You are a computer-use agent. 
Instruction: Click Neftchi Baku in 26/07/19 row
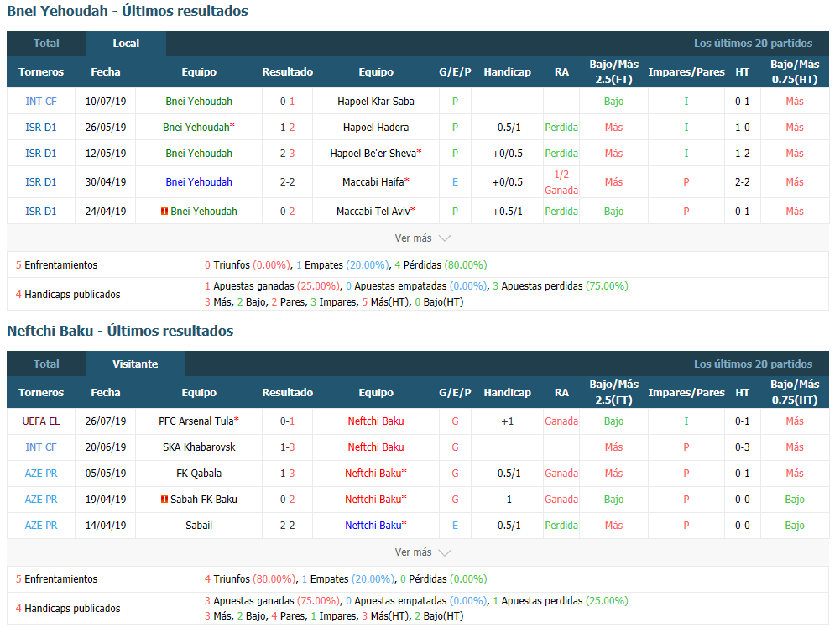376,421
